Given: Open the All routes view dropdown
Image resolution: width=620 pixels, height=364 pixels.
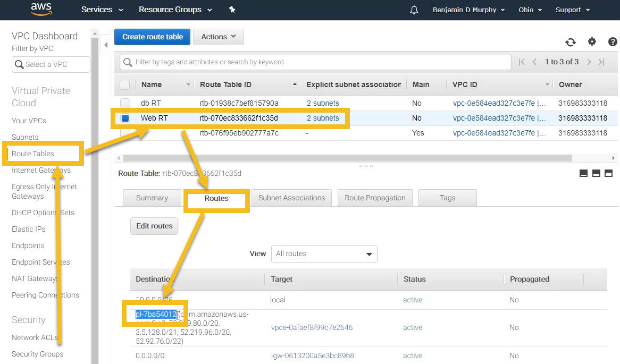Looking at the screenshot, I should tap(324, 253).
